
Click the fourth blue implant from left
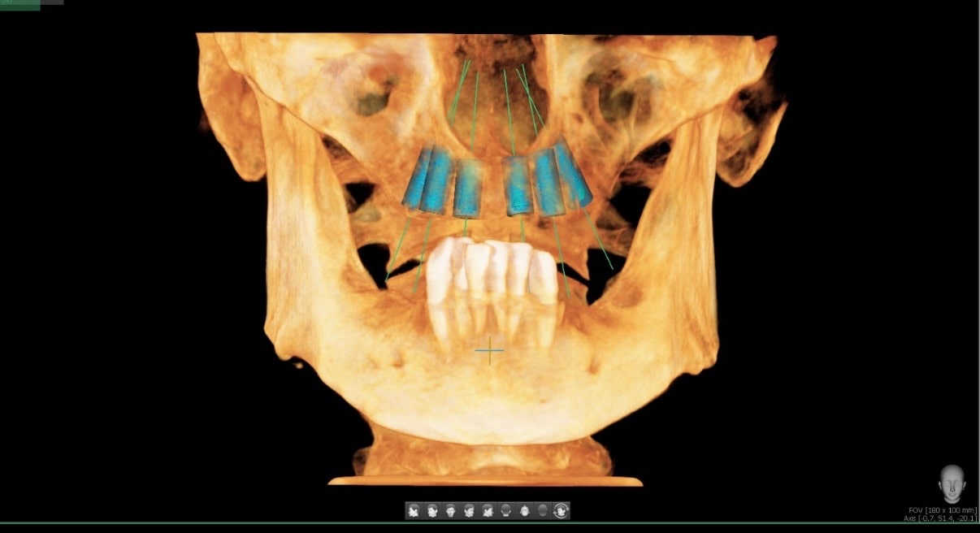[x=518, y=186]
